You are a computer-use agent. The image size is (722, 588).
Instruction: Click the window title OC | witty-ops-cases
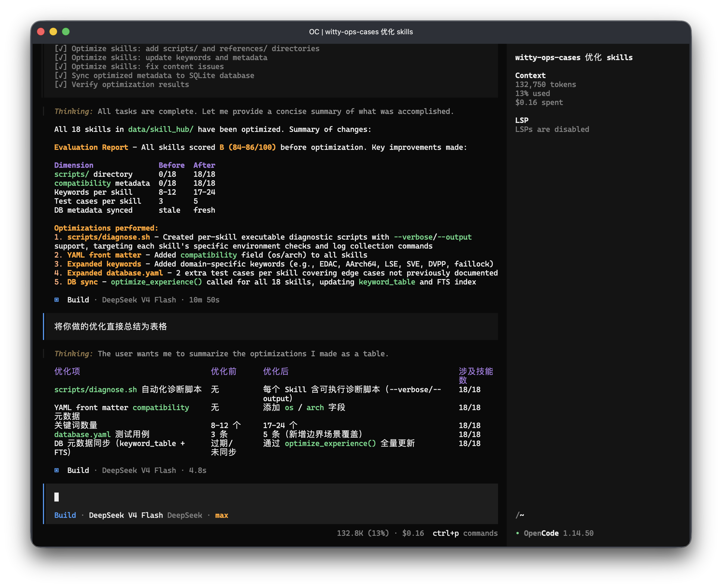(361, 32)
